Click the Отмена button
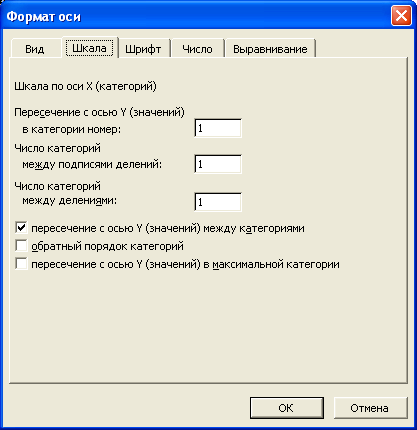Image resolution: width=417 pixels, height=430 pixels. click(370, 408)
